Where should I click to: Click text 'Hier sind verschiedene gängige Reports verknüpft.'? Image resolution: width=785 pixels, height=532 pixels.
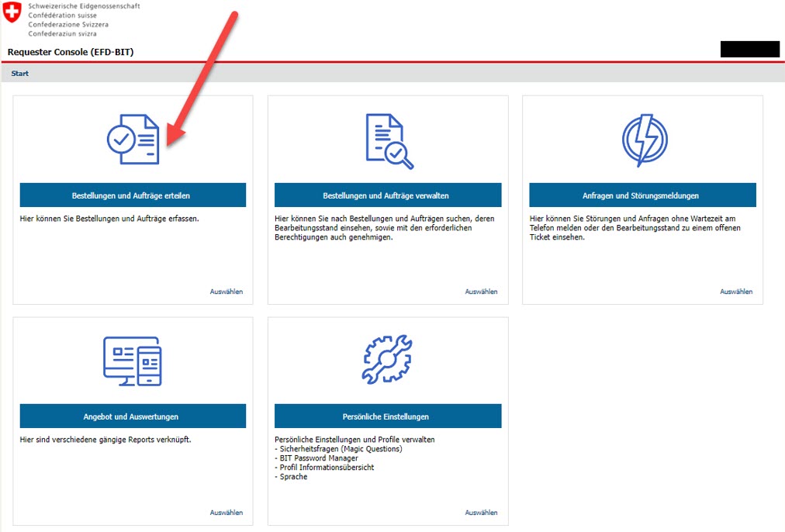(x=105, y=440)
